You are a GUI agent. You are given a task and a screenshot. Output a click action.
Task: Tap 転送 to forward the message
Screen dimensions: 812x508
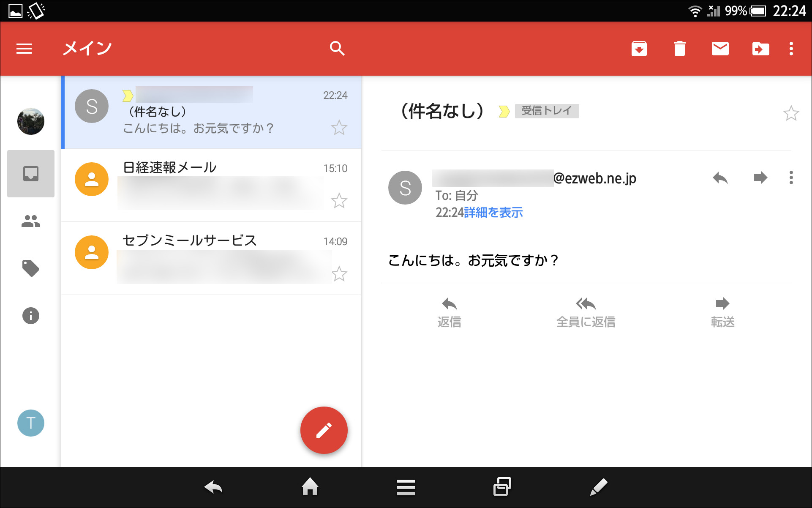coord(722,311)
